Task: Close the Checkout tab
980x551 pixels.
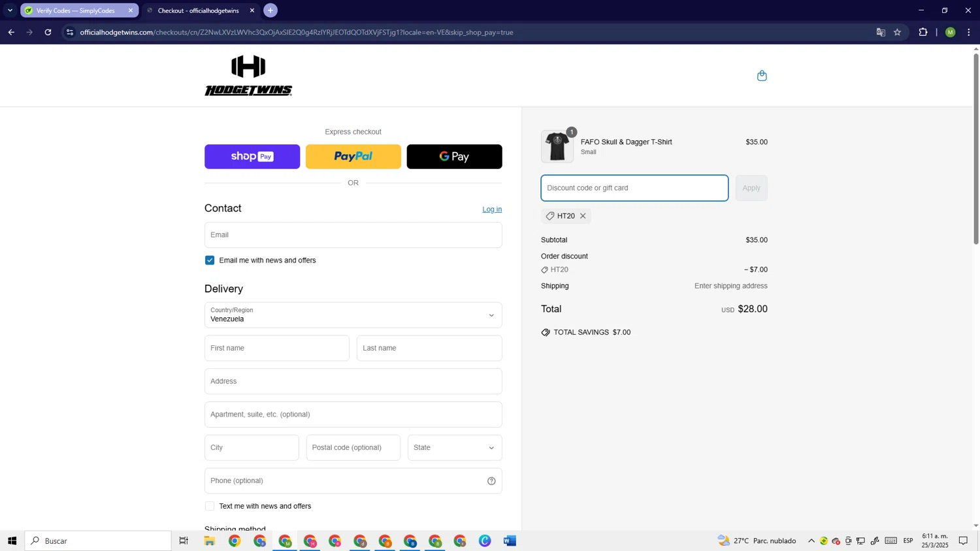Action: click(x=252, y=10)
